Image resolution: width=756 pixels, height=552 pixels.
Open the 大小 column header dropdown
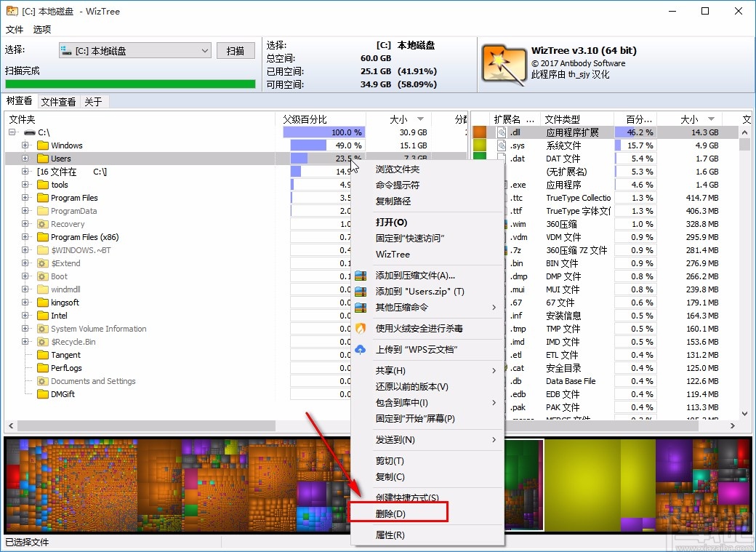tap(420, 119)
